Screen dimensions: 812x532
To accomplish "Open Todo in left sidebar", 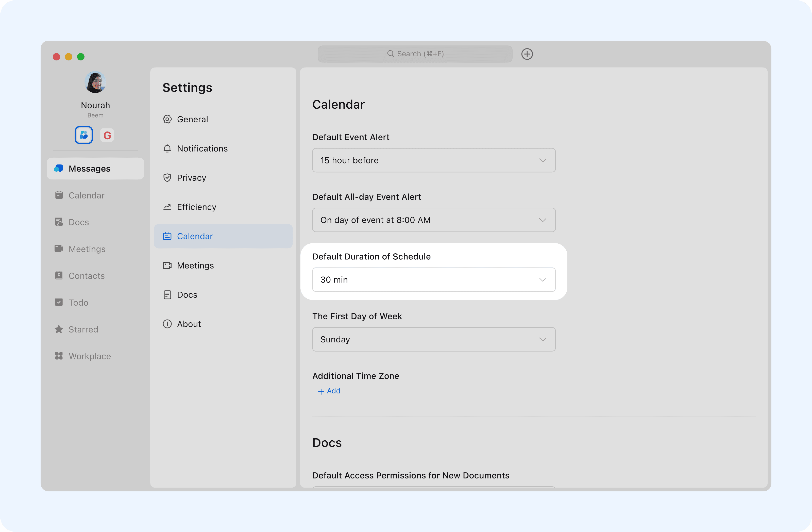I will point(78,303).
